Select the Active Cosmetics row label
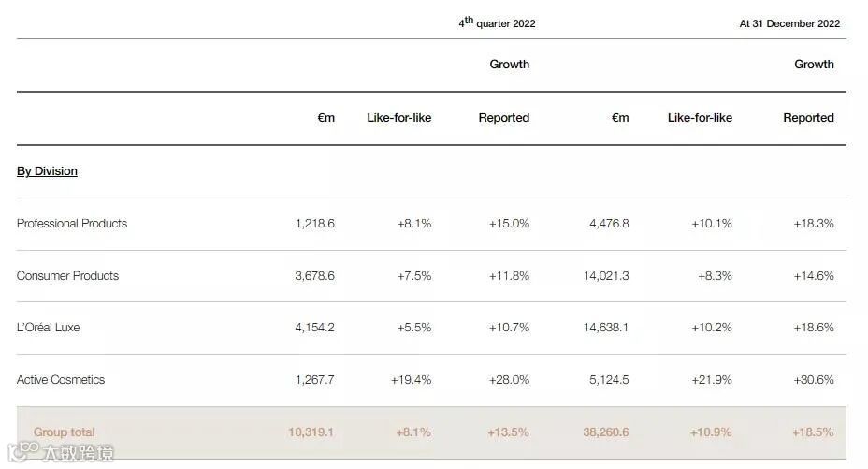The height and width of the screenshot is (469, 868). [61, 380]
